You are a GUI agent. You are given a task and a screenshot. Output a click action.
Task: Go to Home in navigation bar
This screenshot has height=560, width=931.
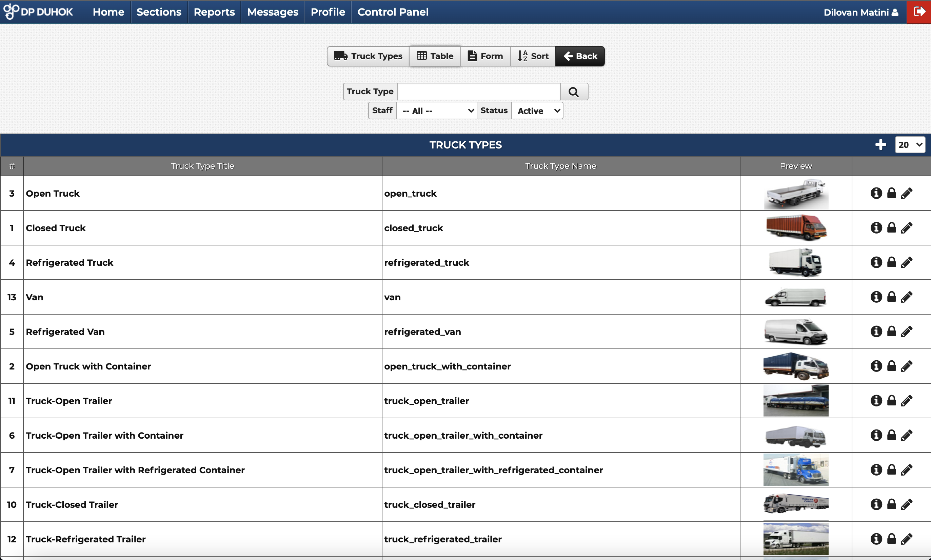point(108,12)
